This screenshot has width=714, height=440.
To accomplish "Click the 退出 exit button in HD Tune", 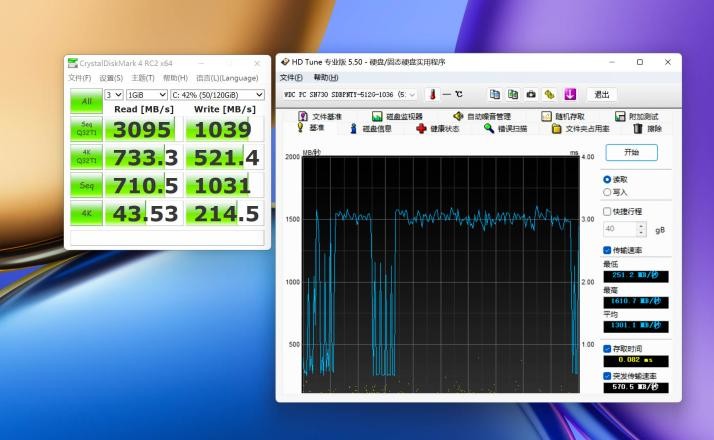I will [x=602, y=94].
